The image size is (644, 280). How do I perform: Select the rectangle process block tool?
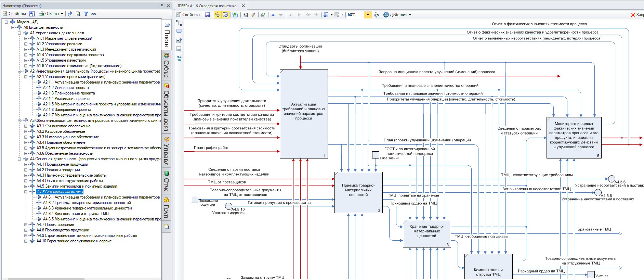[x=179, y=31]
